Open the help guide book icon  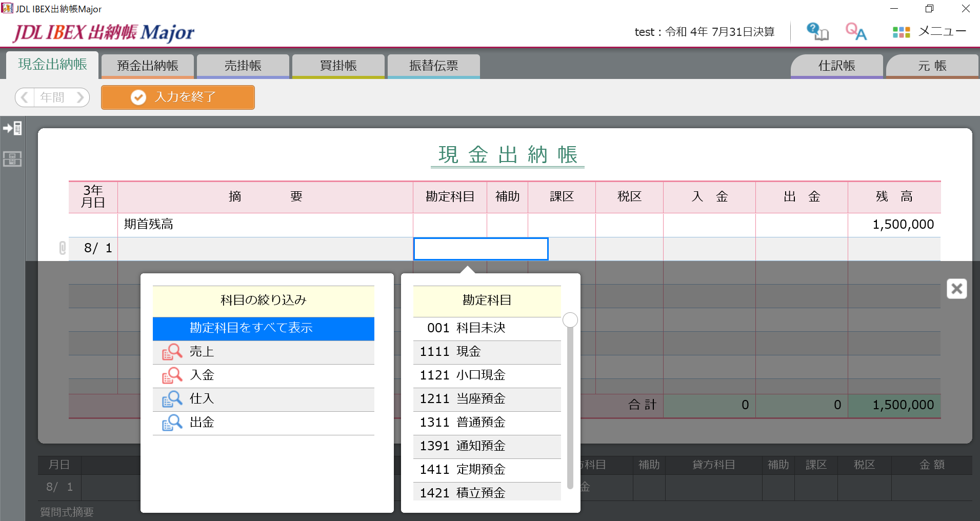[x=817, y=31]
